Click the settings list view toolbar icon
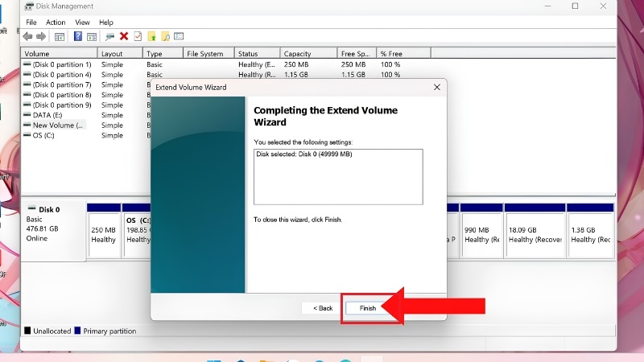The image size is (644, 362). coord(179,36)
